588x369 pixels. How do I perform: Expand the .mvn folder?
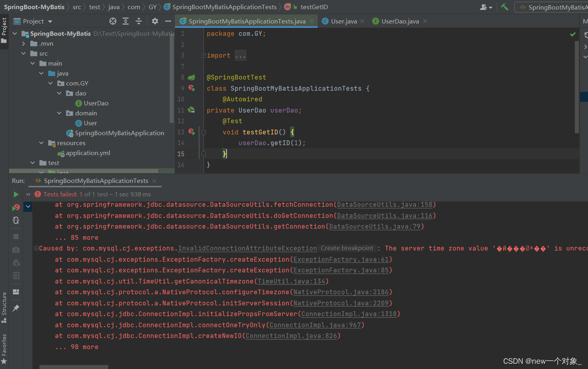click(x=23, y=44)
